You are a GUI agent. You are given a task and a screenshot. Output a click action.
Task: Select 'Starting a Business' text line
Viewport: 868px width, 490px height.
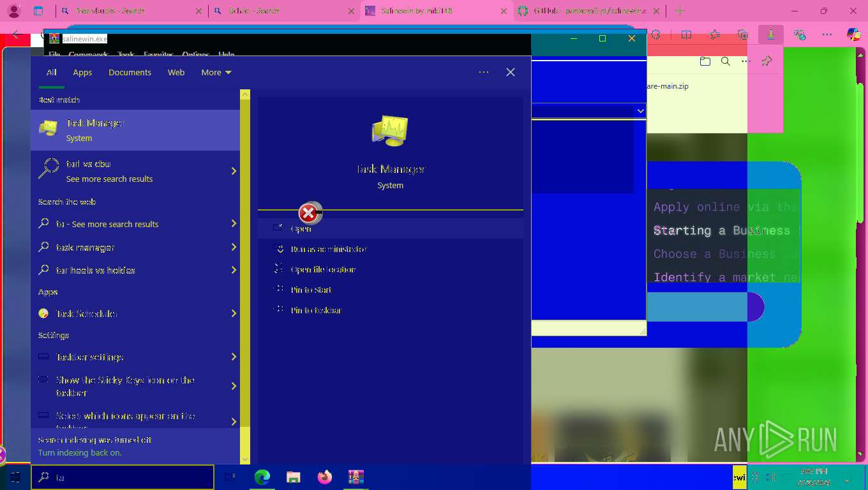pos(722,230)
